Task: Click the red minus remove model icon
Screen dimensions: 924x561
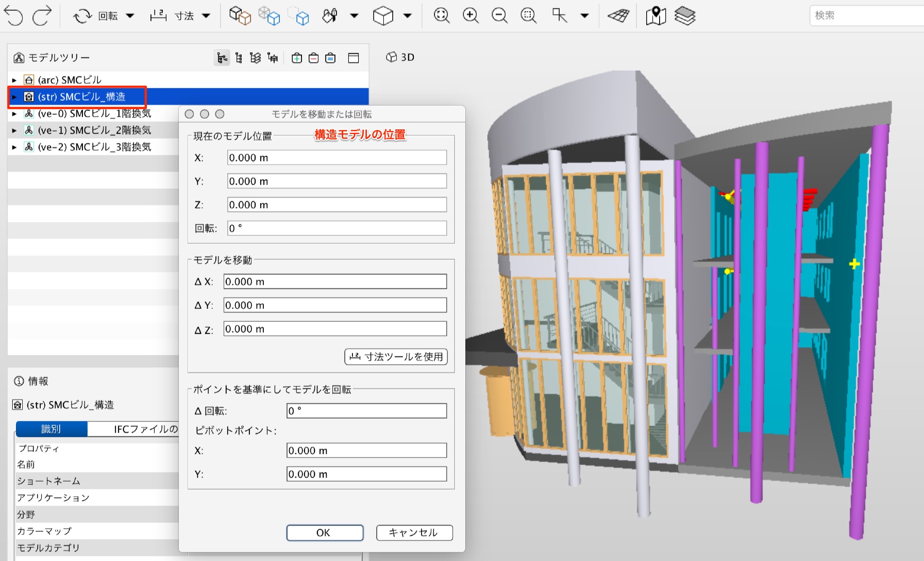Action: [x=313, y=58]
